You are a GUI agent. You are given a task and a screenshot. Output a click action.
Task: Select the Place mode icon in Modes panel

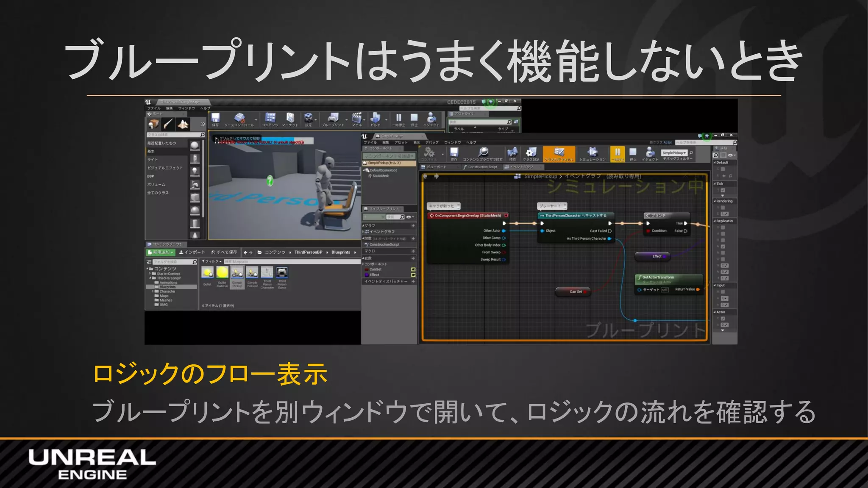point(153,124)
